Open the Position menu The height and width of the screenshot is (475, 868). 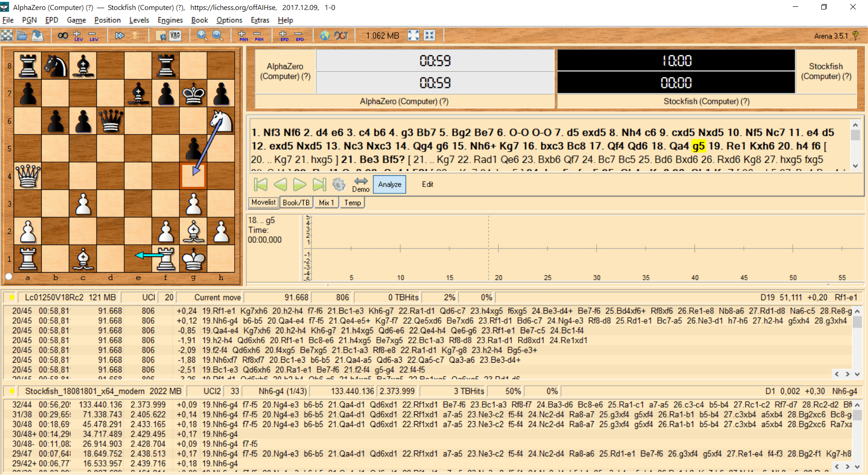[x=107, y=20]
